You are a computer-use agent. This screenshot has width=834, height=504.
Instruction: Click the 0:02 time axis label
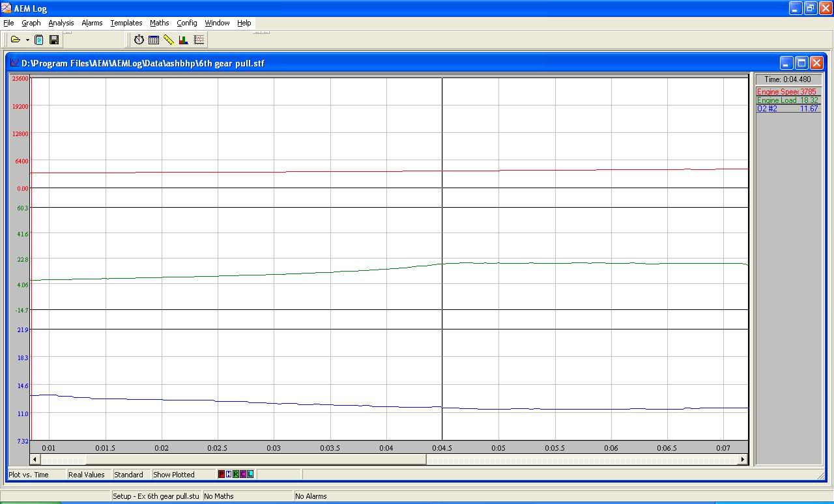tap(162, 448)
